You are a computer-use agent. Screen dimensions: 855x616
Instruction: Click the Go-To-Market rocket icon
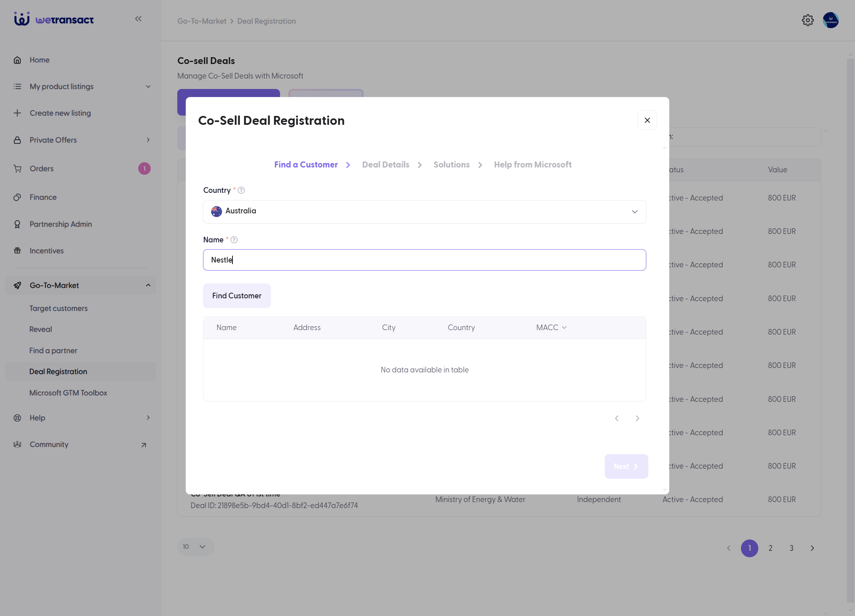[17, 285]
